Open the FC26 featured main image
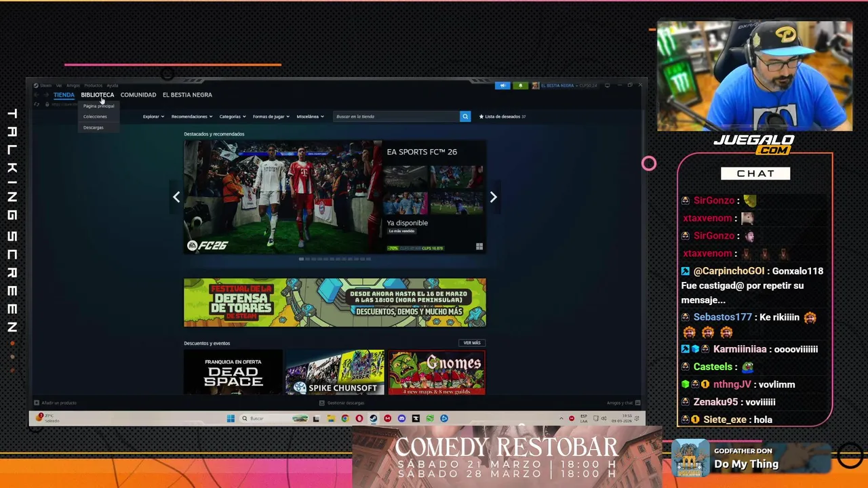Image resolution: width=868 pixels, height=488 pixels. [x=283, y=197]
